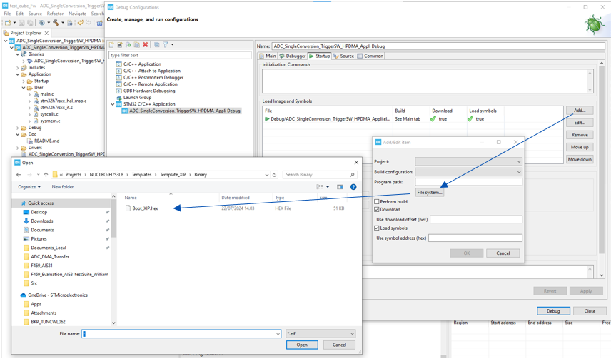Collapse STM32 C/C++ Application tree node

click(x=113, y=104)
